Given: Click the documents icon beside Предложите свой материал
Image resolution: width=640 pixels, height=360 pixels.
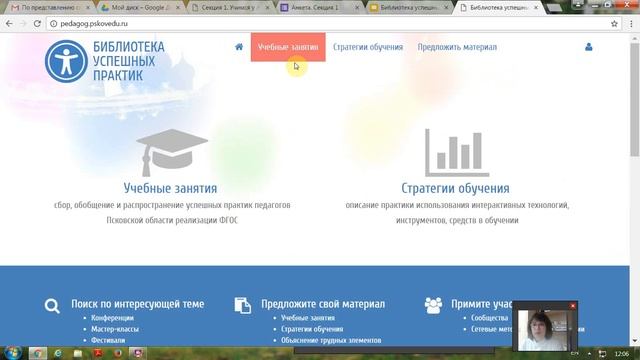Looking at the screenshot, I should coord(243,305).
